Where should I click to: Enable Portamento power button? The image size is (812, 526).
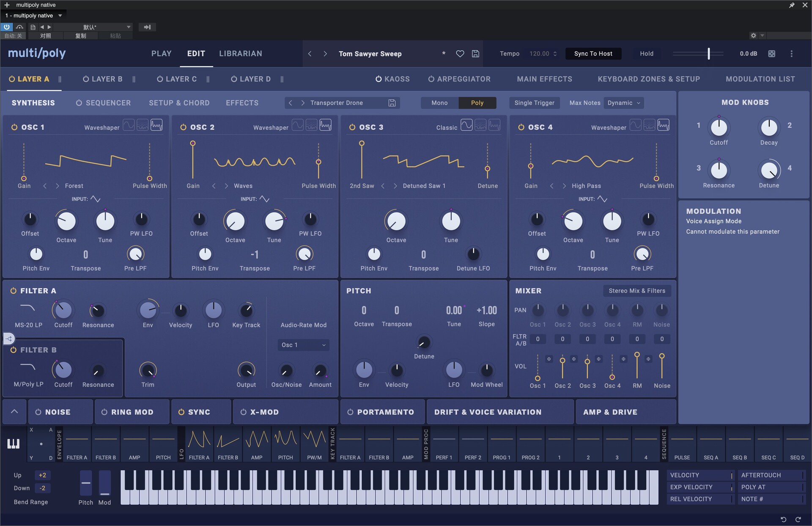point(350,412)
